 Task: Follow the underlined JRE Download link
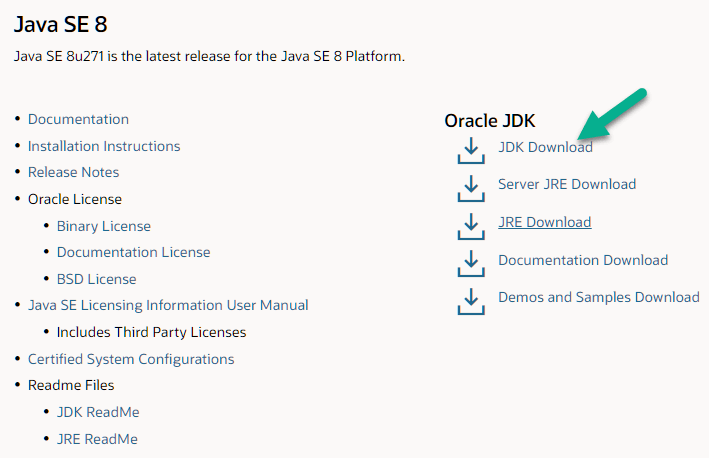tap(544, 222)
